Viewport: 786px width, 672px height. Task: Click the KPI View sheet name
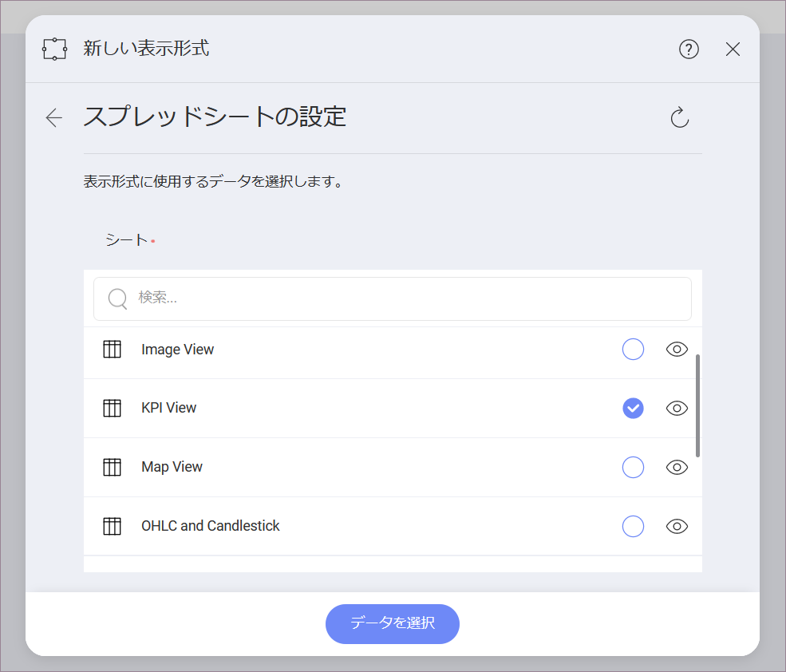click(168, 408)
